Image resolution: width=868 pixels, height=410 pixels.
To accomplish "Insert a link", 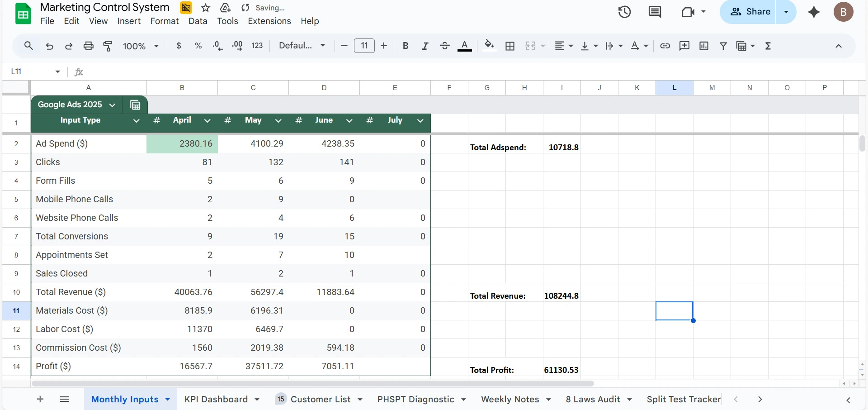I will [x=665, y=46].
